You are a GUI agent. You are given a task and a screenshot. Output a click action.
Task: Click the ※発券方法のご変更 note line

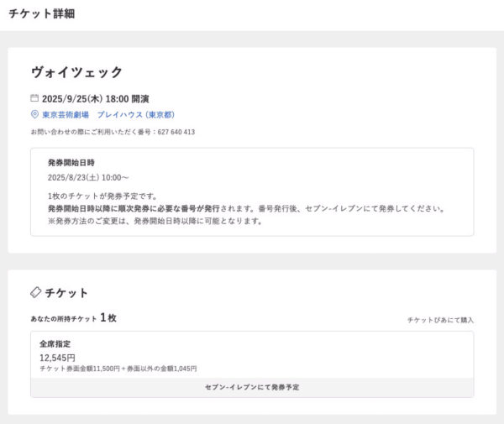pos(155,222)
